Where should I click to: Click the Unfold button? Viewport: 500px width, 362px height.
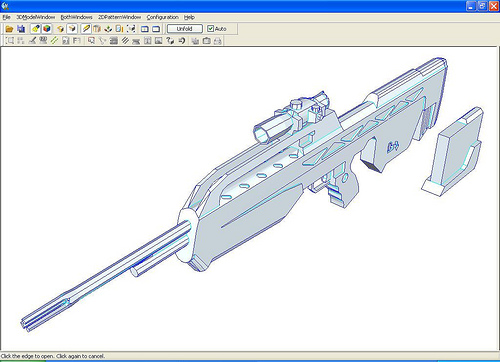[184, 29]
